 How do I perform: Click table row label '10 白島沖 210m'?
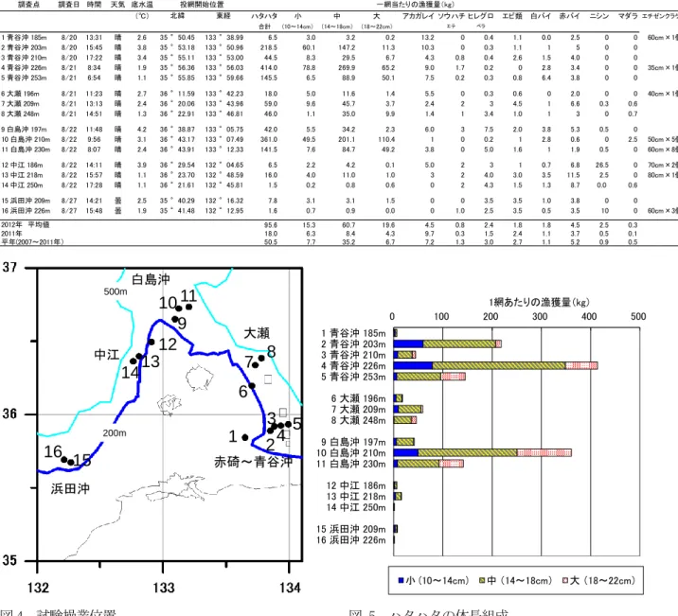pos(26,139)
